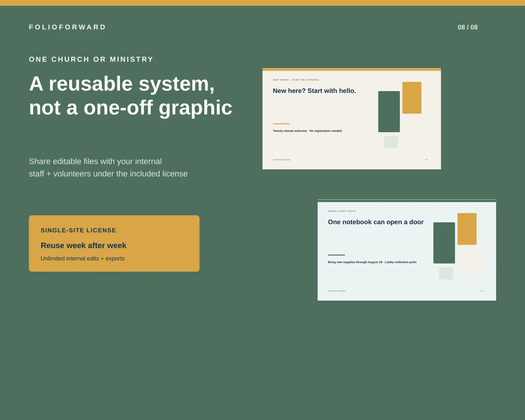Click riverstone.example footer in the hello slide
The height and width of the screenshot is (420, 525).
tap(282, 160)
